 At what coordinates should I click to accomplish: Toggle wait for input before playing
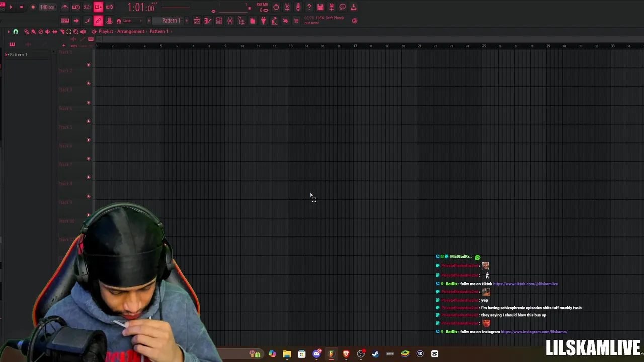[x=76, y=7]
